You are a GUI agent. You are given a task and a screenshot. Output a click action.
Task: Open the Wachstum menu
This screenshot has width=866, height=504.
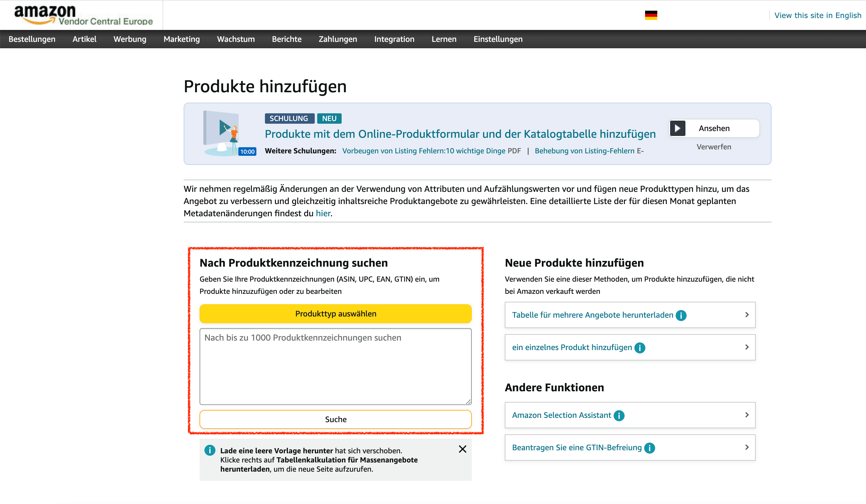[236, 39]
